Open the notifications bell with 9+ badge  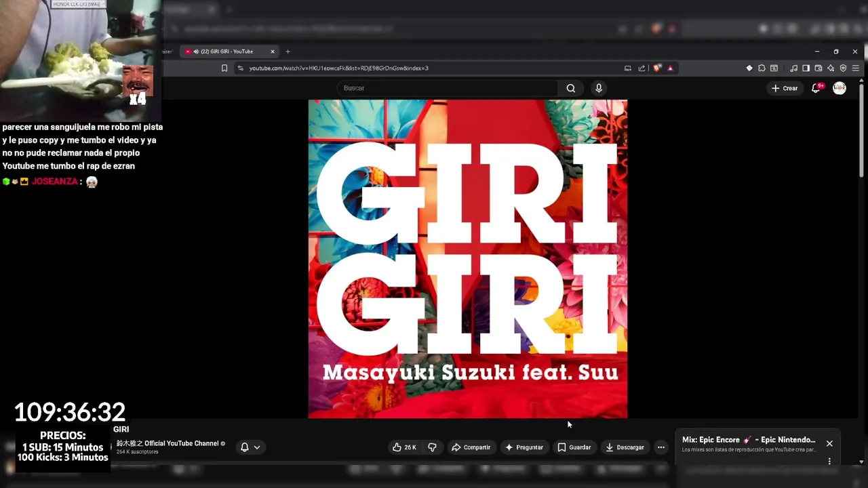[x=816, y=88]
